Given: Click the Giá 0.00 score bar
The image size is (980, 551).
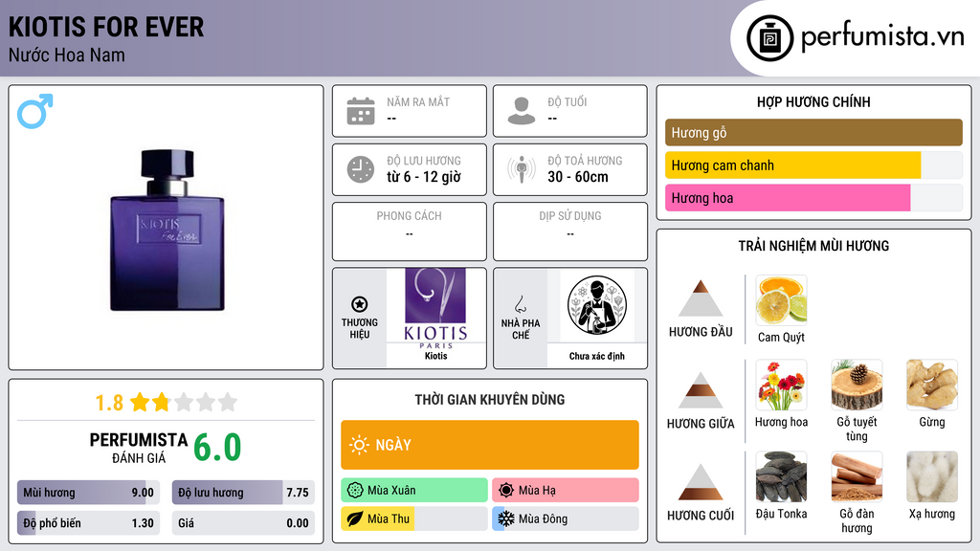Looking at the screenshot, I should pyautogui.click(x=243, y=523).
